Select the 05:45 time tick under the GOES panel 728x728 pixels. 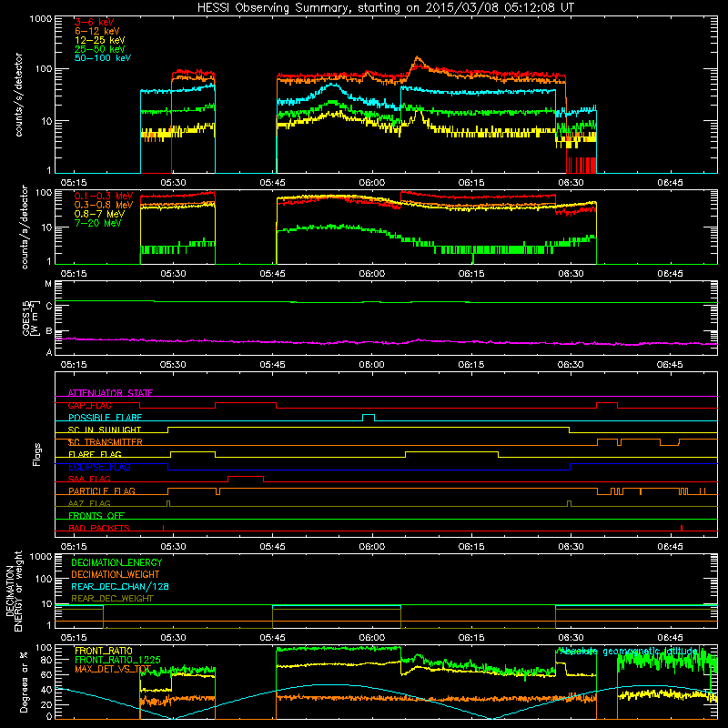[272, 365]
